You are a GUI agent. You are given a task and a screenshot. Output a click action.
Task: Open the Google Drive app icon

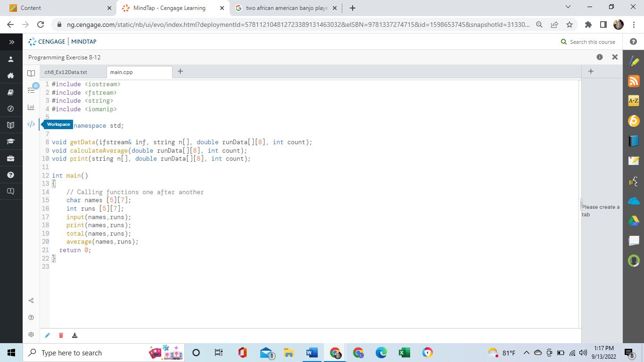(x=634, y=221)
